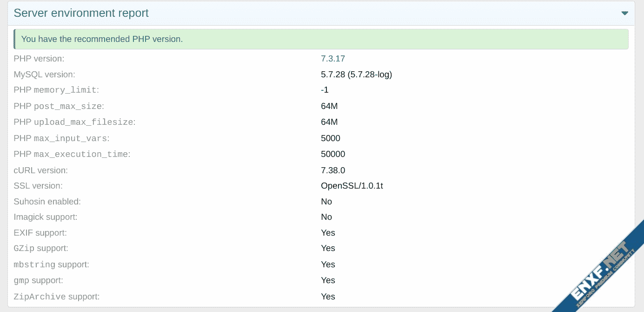Click the Server environment report heading

81,13
